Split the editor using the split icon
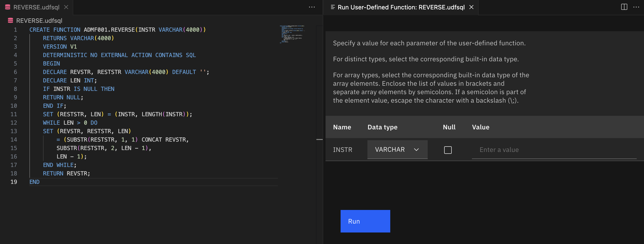 tap(624, 7)
